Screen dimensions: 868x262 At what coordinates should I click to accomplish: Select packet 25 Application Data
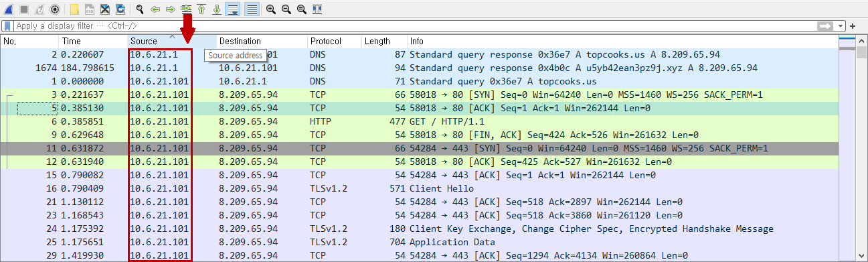coord(419,242)
